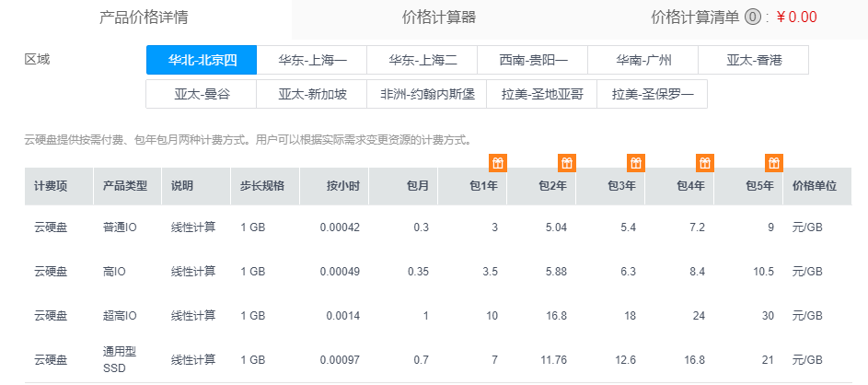Select region 华东-上海一
This screenshot has height=385, width=868.
tap(312, 60)
